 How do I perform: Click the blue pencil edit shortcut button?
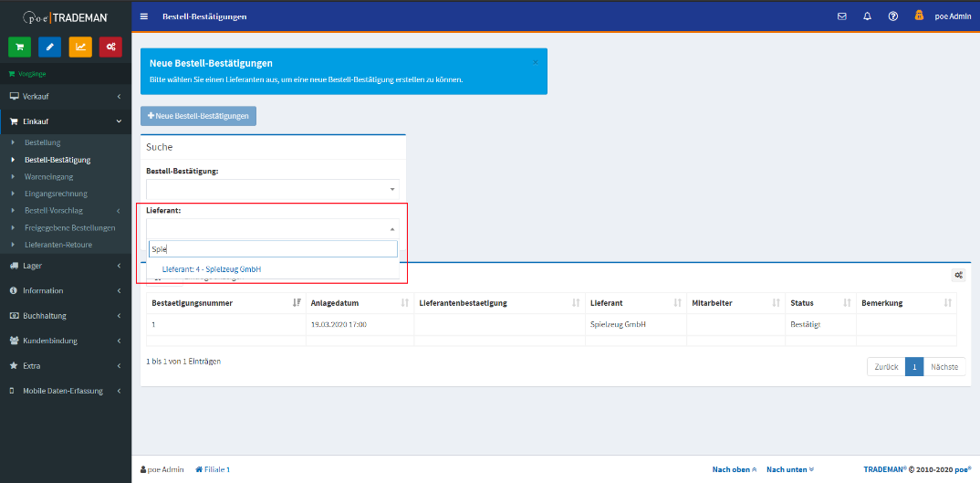coord(49,47)
